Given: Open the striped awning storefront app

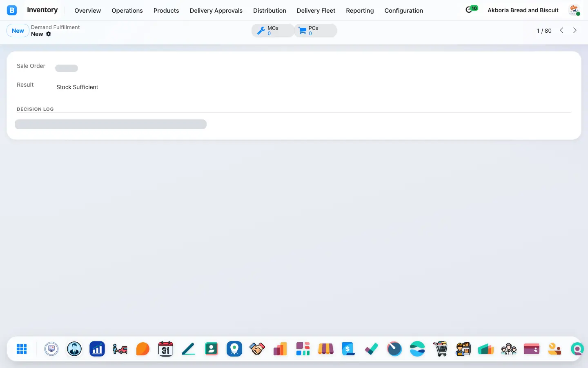Looking at the screenshot, I should point(326,349).
